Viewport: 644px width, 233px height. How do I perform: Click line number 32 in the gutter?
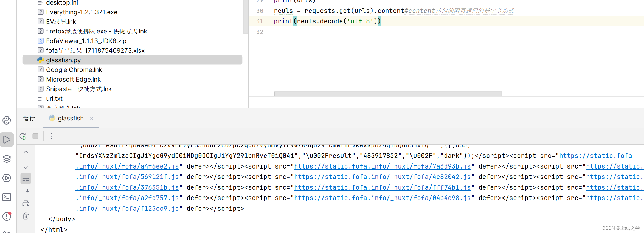click(260, 32)
